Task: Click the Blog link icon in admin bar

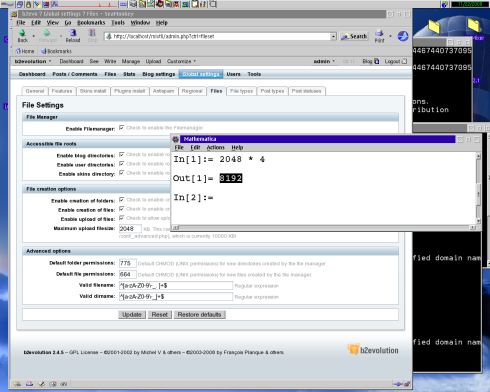Action: click(x=377, y=61)
